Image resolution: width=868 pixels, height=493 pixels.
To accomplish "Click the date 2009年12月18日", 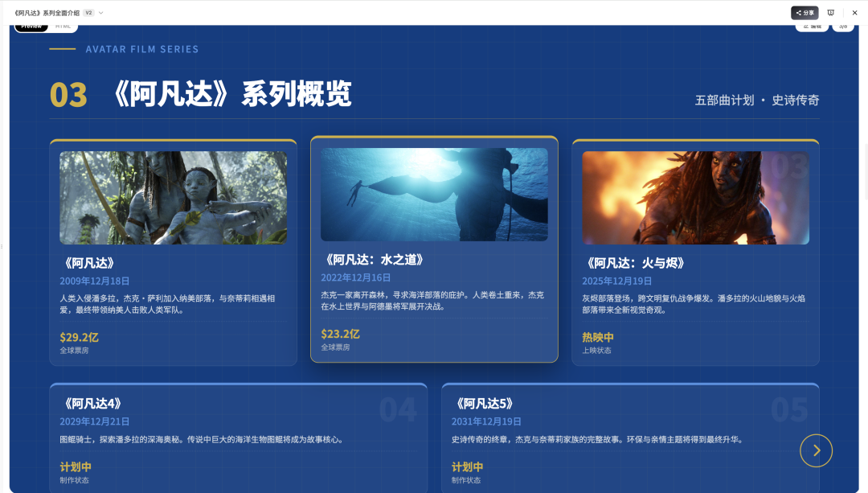I will [95, 281].
